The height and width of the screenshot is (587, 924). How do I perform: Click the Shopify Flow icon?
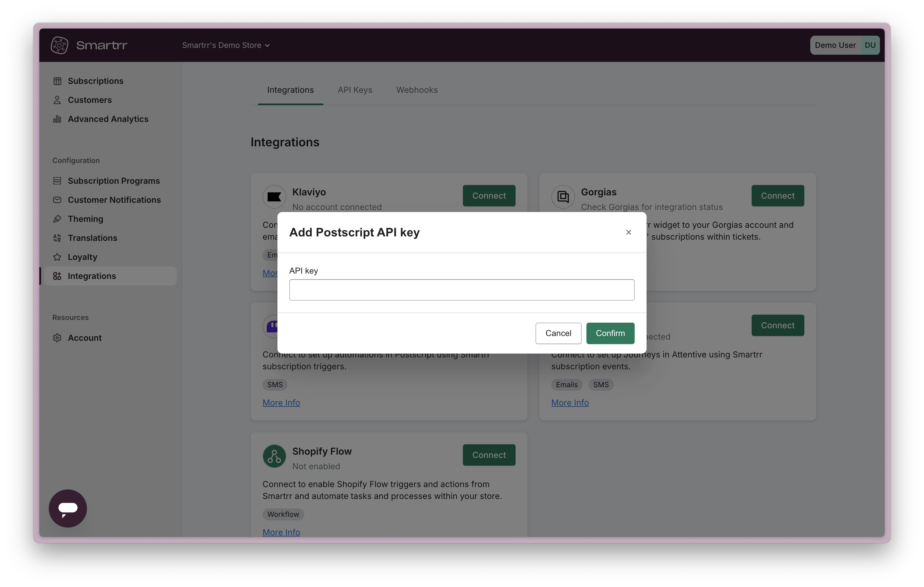[x=274, y=456]
